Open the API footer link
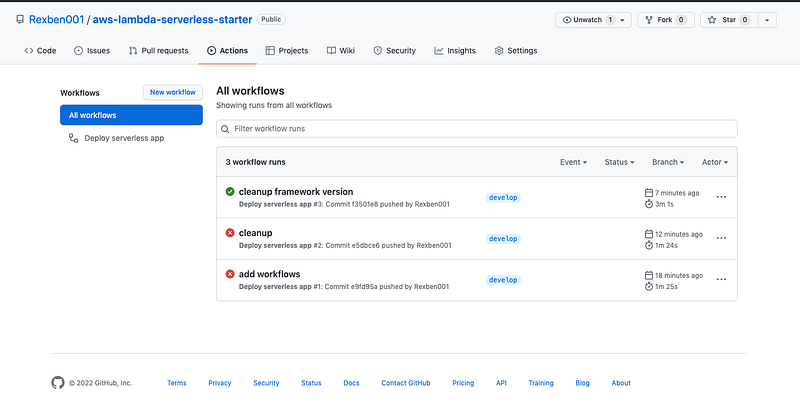The image size is (800, 407). click(x=501, y=383)
